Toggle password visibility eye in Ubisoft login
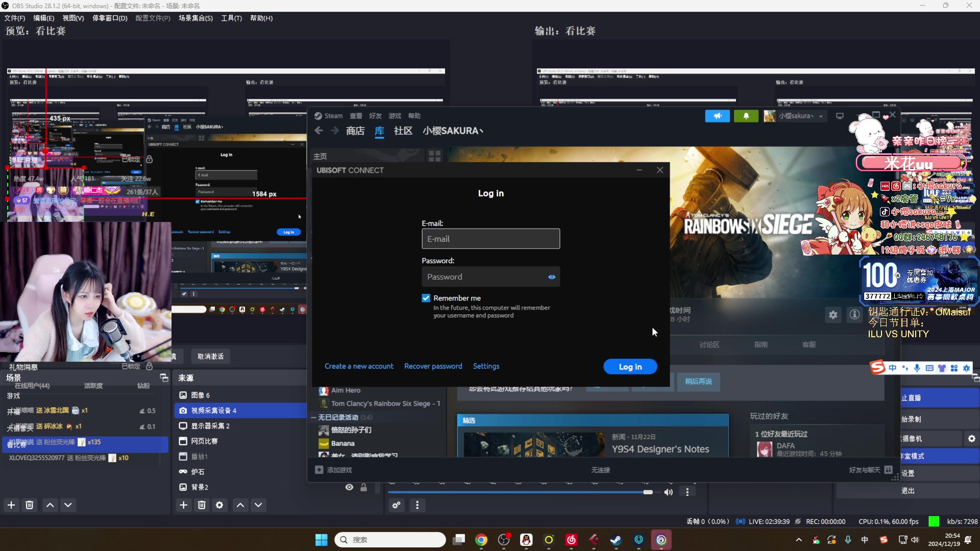Viewport: 980px width, 551px height. coord(552,277)
